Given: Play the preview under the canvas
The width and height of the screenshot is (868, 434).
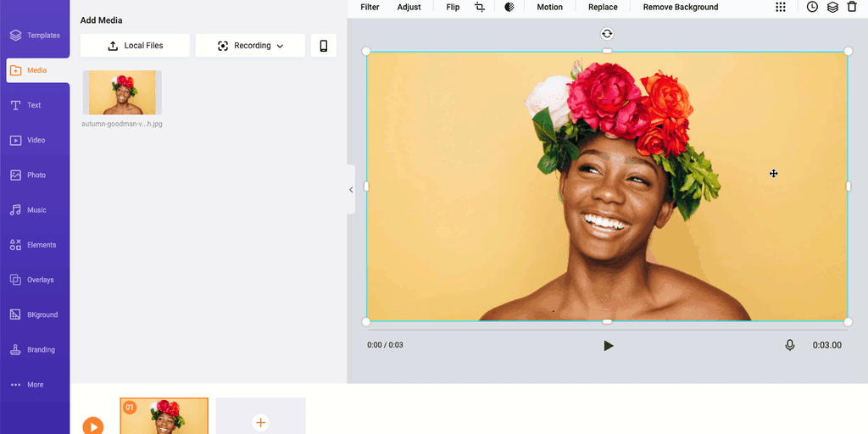Looking at the screenshot, I should point(608,346).
